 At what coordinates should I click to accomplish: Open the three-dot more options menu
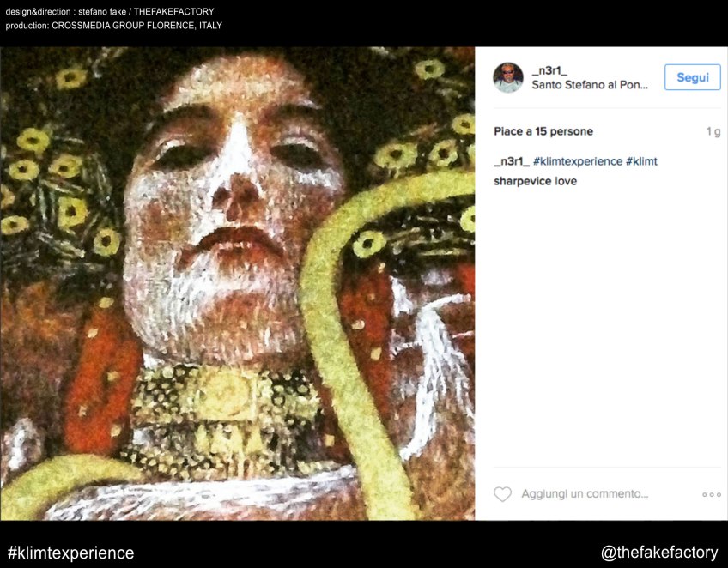point(711,494)
